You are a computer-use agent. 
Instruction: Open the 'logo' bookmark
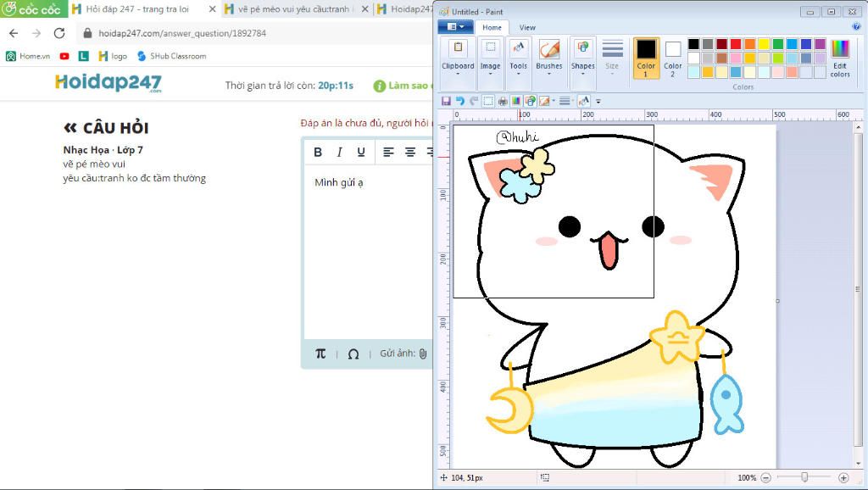click(x=113, y=56)
